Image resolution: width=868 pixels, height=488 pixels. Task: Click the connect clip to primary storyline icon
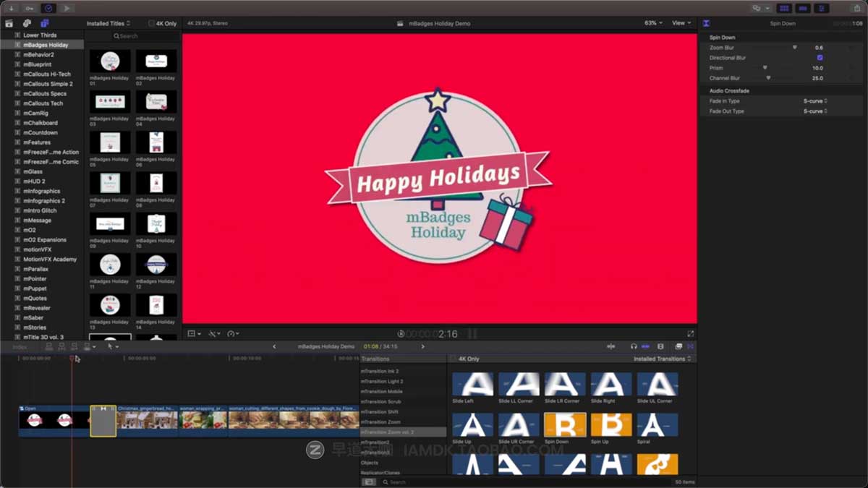pyautogui.click(x=49, y=346)
